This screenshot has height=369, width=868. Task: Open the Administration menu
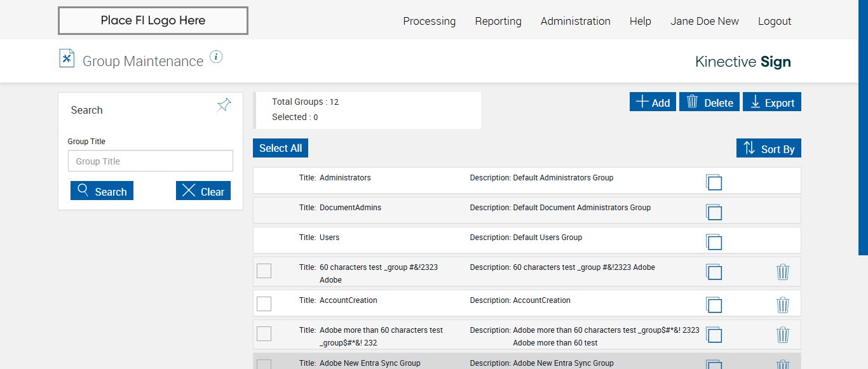(x=575, y=21)
